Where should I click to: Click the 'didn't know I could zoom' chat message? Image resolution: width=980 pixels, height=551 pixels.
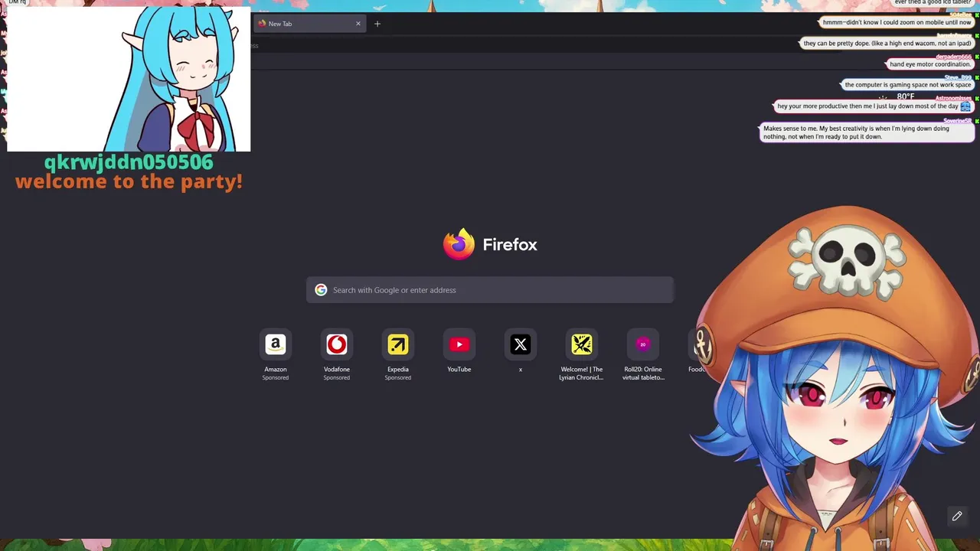[897, 22]
